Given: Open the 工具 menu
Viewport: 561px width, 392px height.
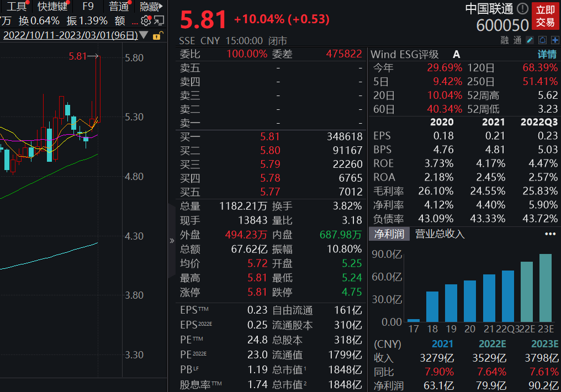Looking at the screenshot, I should click(17, 6).
